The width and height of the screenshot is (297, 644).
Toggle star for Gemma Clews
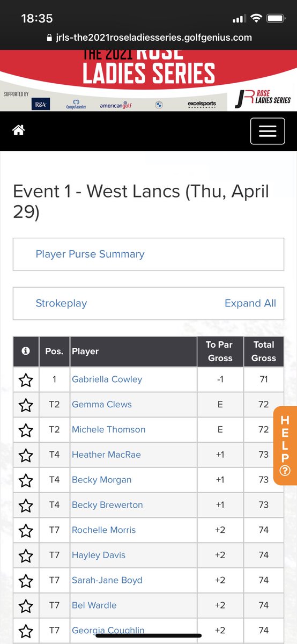click(x=26, y=405)
